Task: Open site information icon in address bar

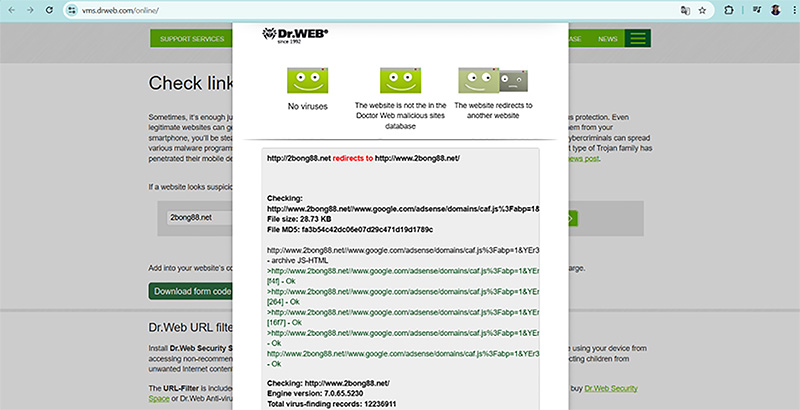Action: click(72, 10)
